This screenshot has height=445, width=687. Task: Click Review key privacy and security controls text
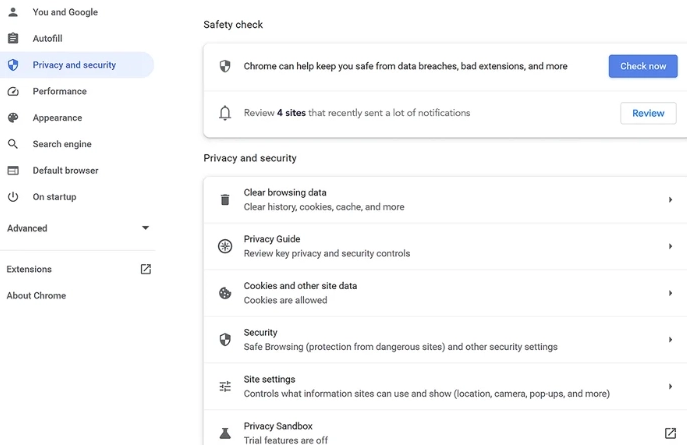click(327, 254)
